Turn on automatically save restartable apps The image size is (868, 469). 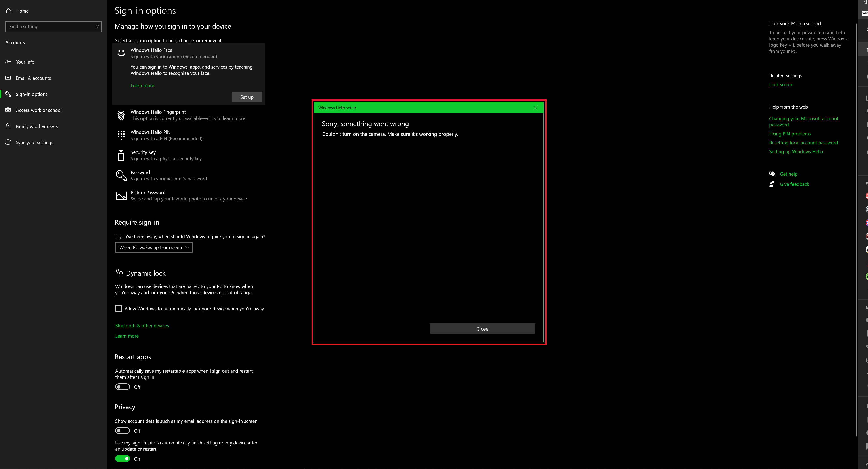123,387
